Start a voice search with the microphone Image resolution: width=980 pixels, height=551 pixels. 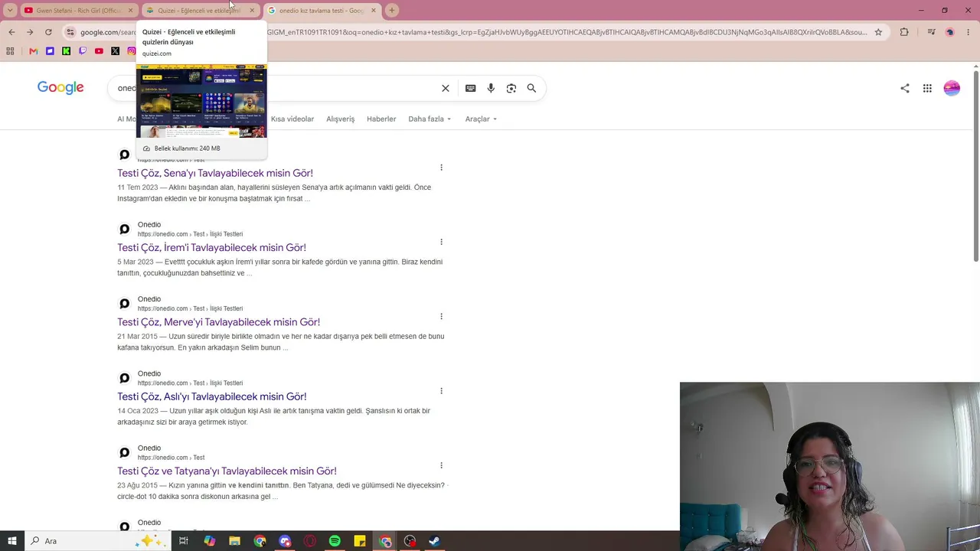point(491,88)
